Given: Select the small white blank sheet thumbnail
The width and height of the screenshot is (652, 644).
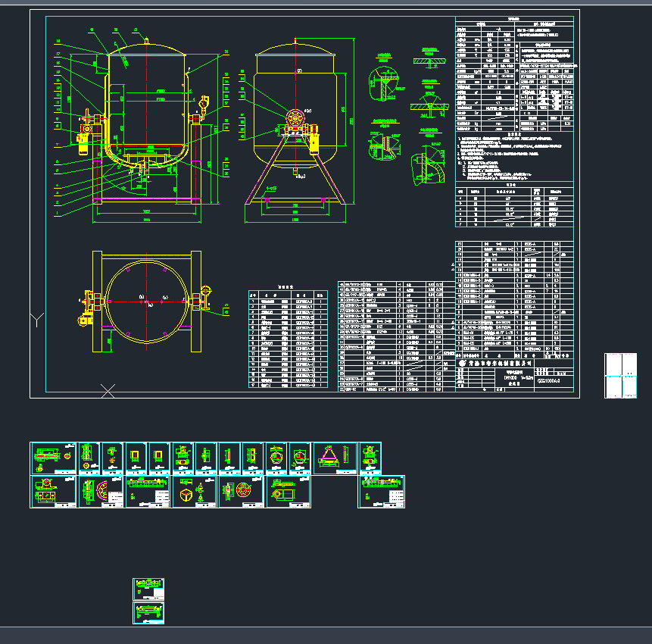Looking at the screenshot, I should pyautogui.click(x=620, y=376).
